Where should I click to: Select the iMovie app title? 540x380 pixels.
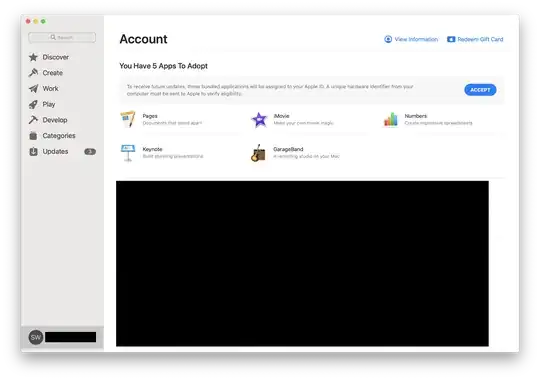[x=281, y=116]
